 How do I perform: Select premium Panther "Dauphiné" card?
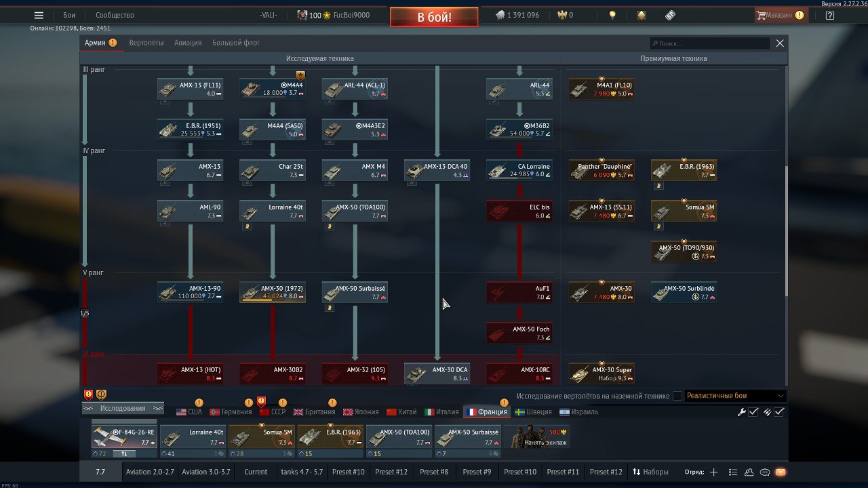(x=601, y=170)
